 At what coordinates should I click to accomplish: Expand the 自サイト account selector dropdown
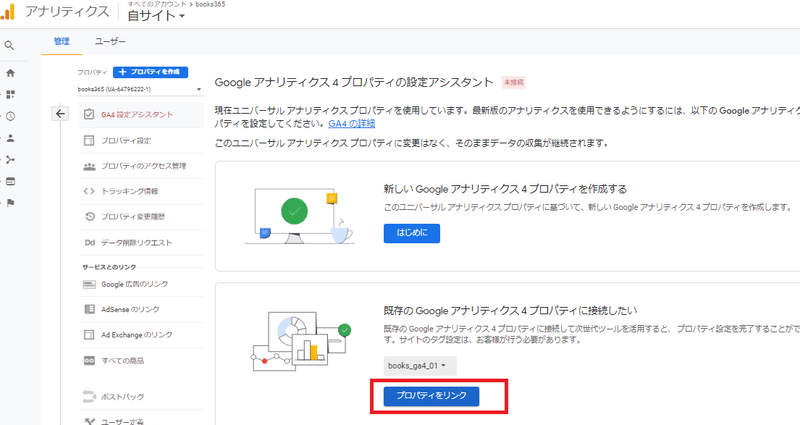(x=158, y=17)
